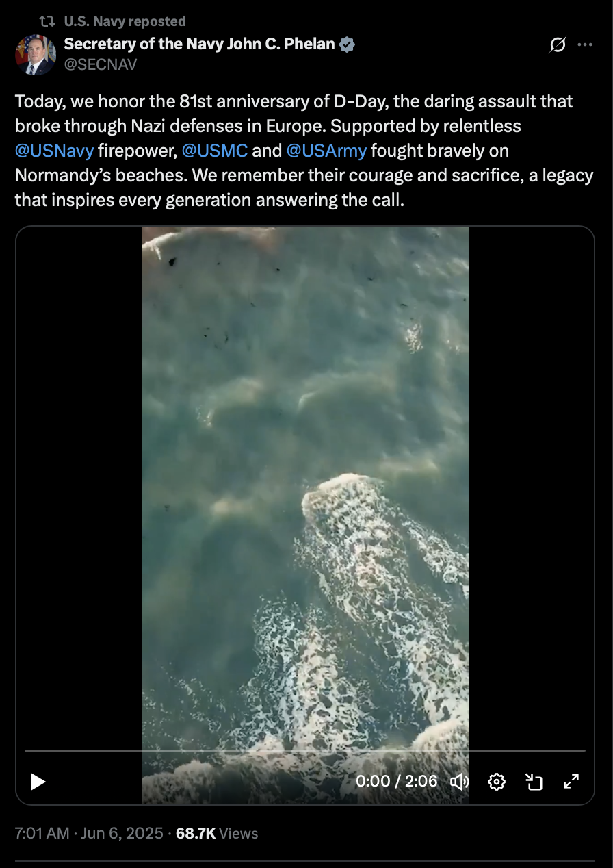This screenshot has height=868, width=613.
Task: Click the @SECNAV handle
Action: [x=101, y=64]
